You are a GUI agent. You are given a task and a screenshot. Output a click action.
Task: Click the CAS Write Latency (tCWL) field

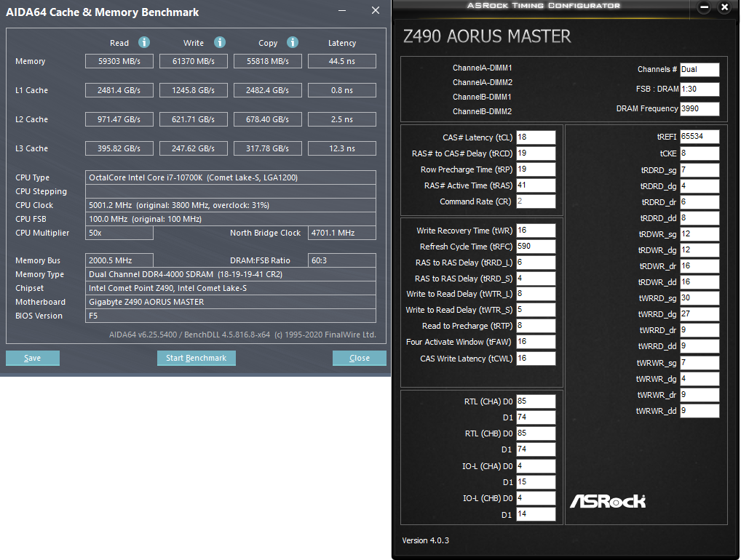(x=536, y=359)
